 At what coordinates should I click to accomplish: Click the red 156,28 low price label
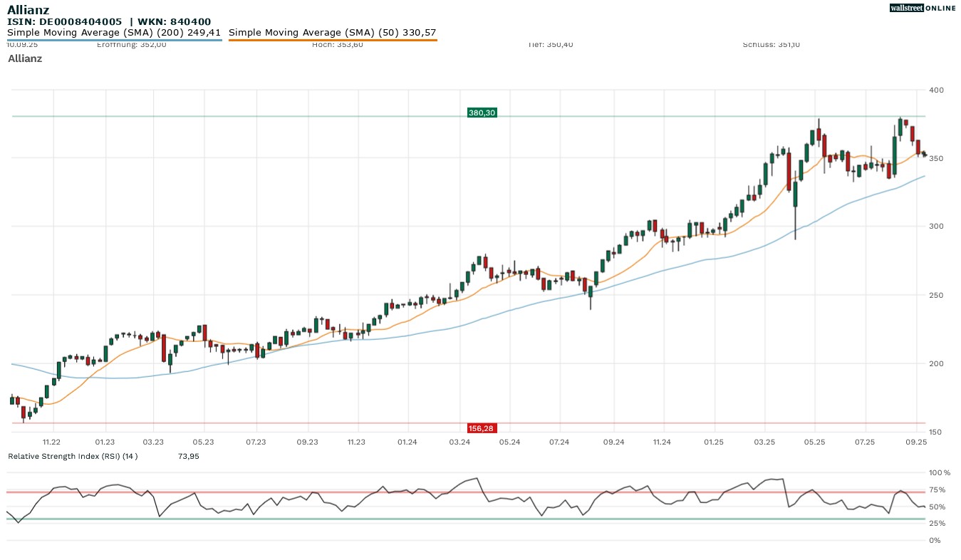point(482,428)
